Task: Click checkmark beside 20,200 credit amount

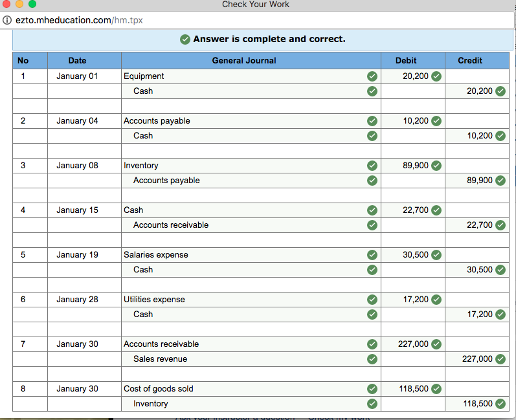Action: coord(500,91)
